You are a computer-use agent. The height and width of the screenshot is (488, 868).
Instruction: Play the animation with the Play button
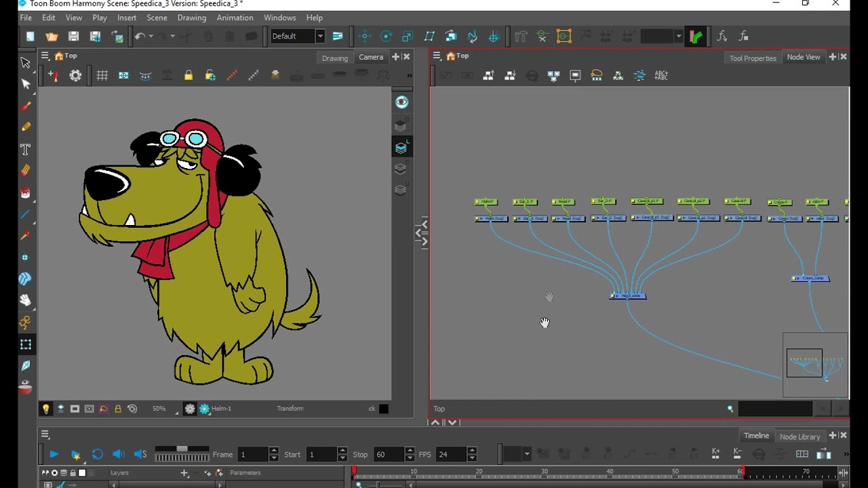[54, 454]
